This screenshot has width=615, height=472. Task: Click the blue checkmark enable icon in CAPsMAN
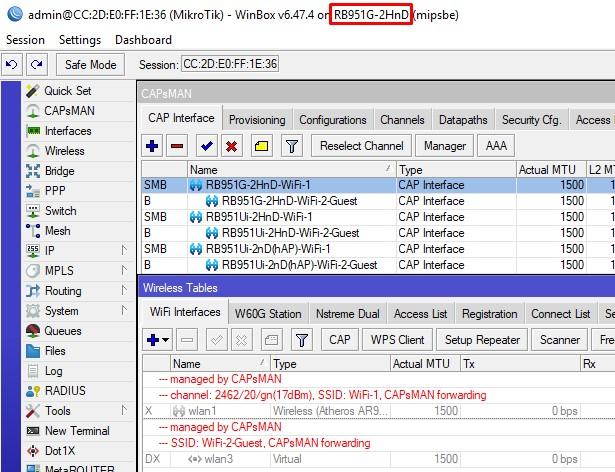[x=206, y=146]
